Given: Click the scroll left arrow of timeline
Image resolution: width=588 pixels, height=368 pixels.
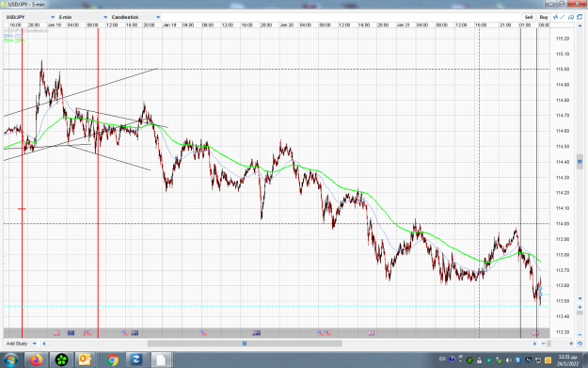Looking at the screenshot, I should point(44,344).
